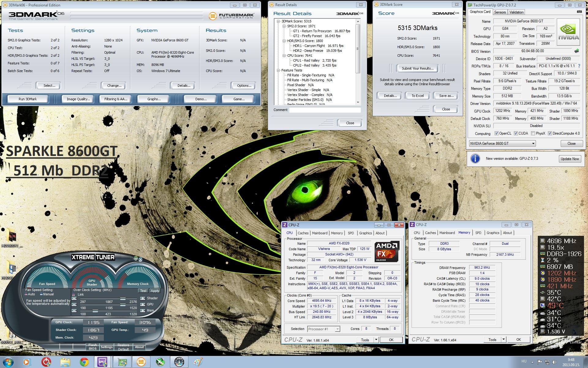The width and height of the screenshot is (588, 368).
Task: Minimize Xtreme Tuner with green button
Action: click(136, 259)
